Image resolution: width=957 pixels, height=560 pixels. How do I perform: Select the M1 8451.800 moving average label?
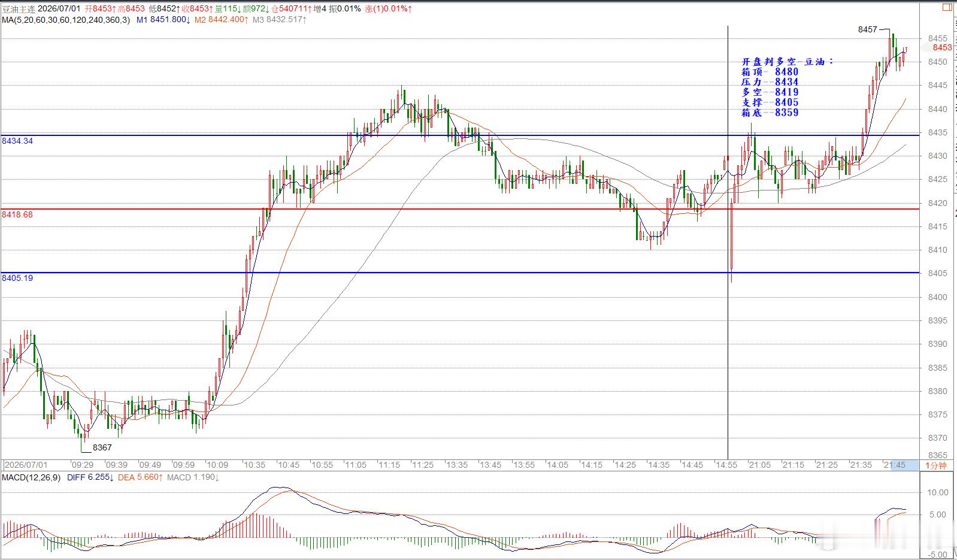tap(163, 20)
